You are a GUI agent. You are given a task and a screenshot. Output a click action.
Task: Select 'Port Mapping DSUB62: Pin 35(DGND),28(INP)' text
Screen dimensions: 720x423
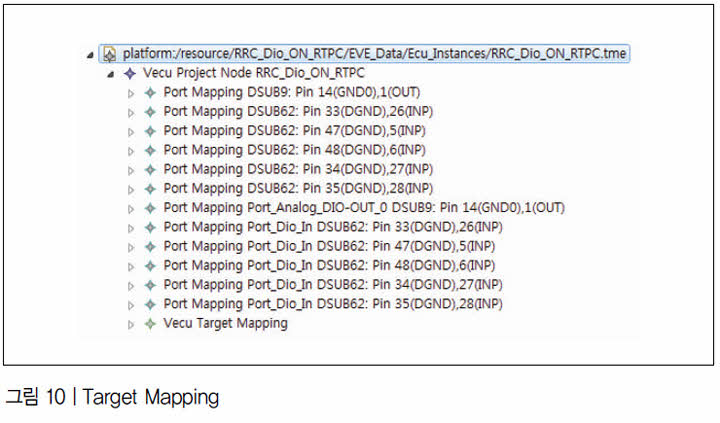[298, 189]
